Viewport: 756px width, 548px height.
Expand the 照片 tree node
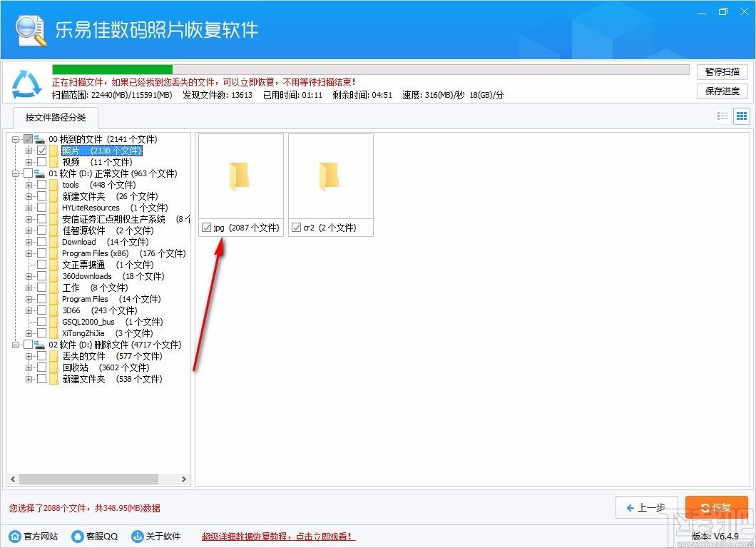pyautogui.click(x=29, y=151)
